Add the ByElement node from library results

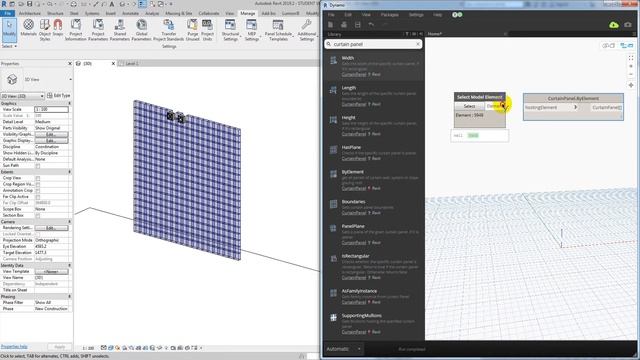pyautogui.click(x=373, y=180)
